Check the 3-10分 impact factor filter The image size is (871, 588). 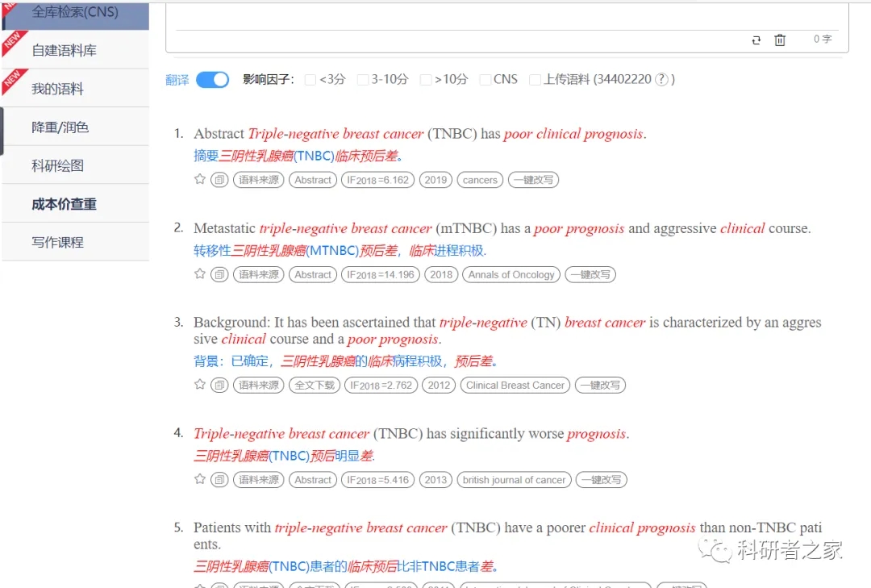point(363,80)
